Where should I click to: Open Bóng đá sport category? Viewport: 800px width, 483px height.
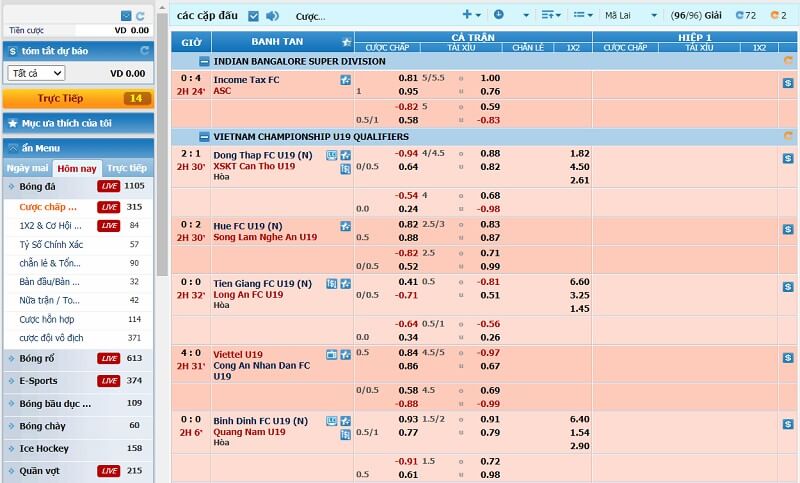tap(78, 186)
